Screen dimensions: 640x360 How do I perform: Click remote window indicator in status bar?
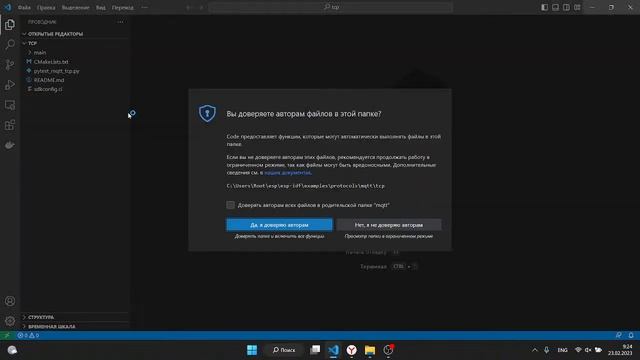(7, 335)
